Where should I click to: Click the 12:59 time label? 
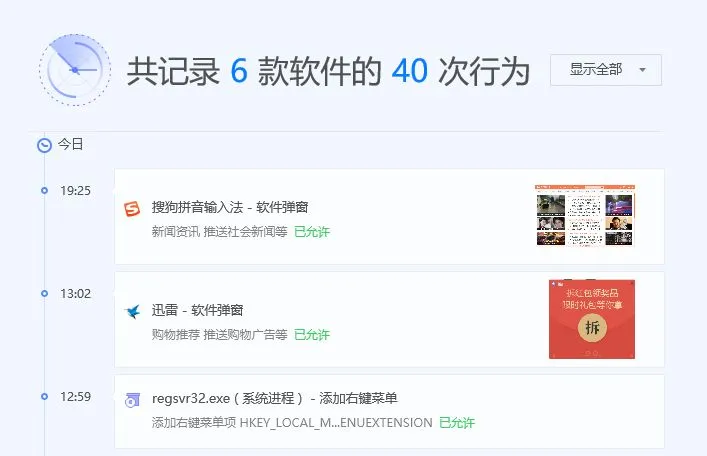click(x=75, y=396)
